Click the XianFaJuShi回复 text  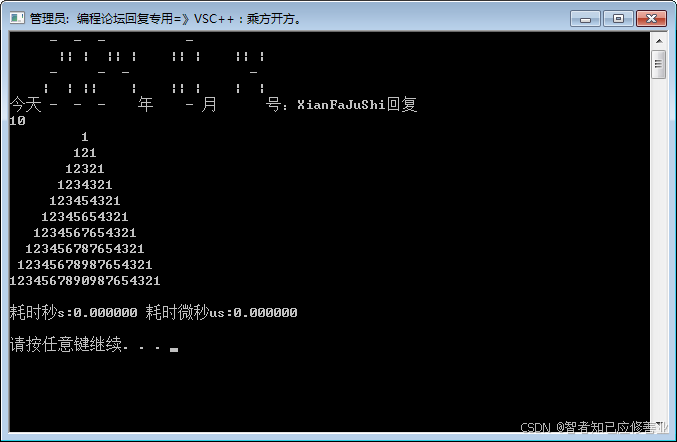coord(357,104)
